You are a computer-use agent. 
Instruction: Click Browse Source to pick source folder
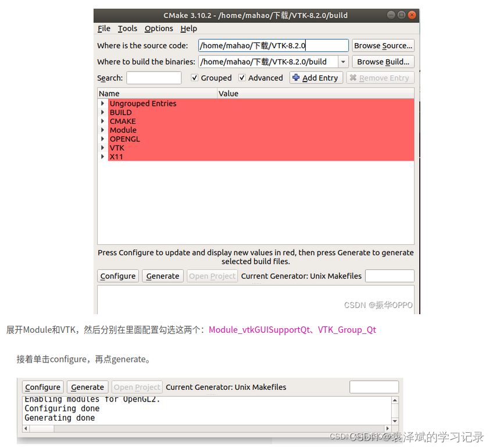(383, 45)
